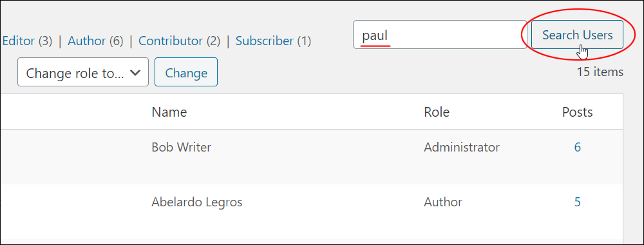Click the Administrator role cell
This screenshot has height=245, width=644.
[x=462, y=147]
